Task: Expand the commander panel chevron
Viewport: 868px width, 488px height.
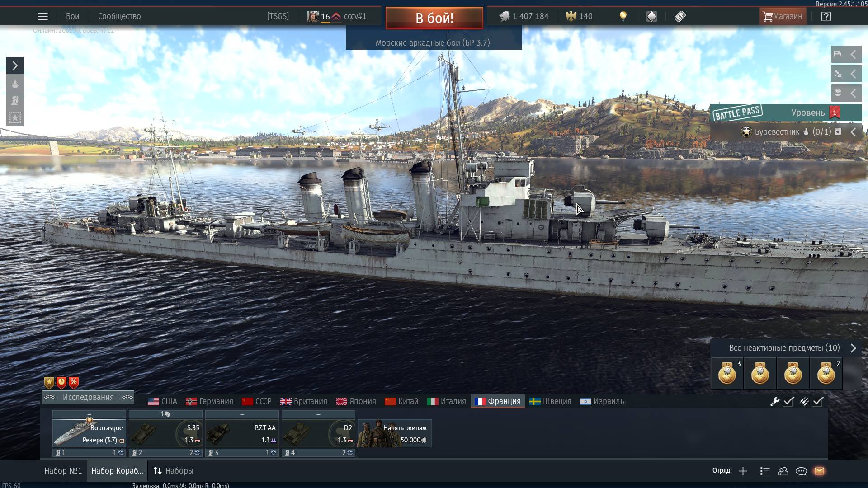Action: (x=853, y=93)
